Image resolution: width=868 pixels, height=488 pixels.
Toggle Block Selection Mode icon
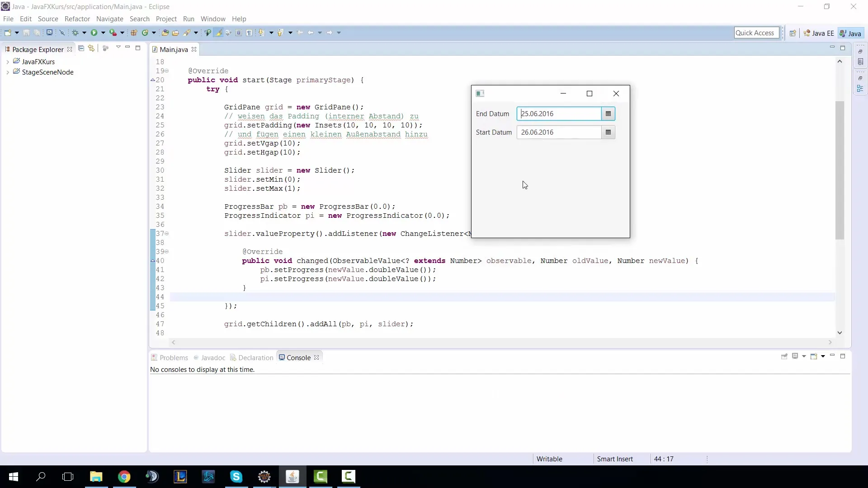coord(239,33)
